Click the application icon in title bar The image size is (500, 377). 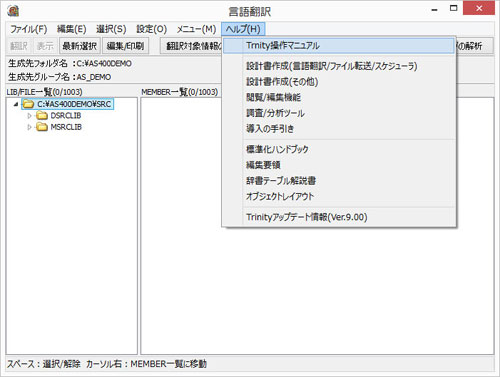click(13, 11)
